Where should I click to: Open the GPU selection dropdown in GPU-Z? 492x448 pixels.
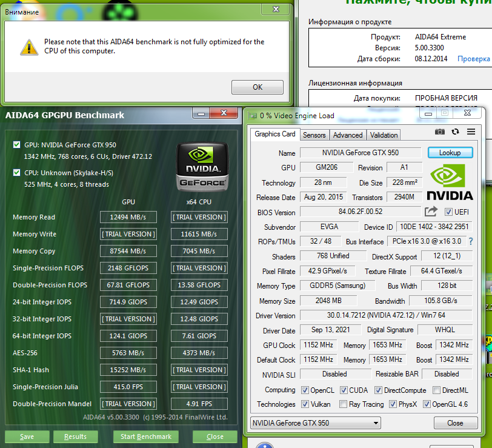[315, 423]
